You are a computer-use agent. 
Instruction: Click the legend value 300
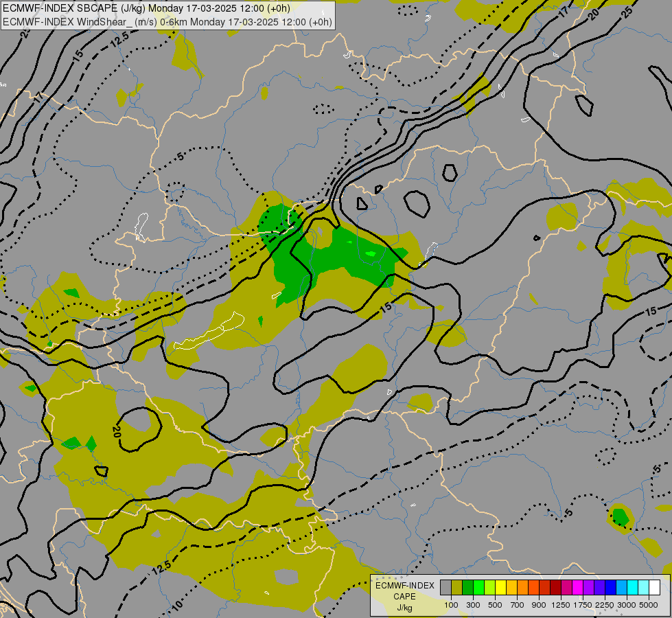pos(473,605)
